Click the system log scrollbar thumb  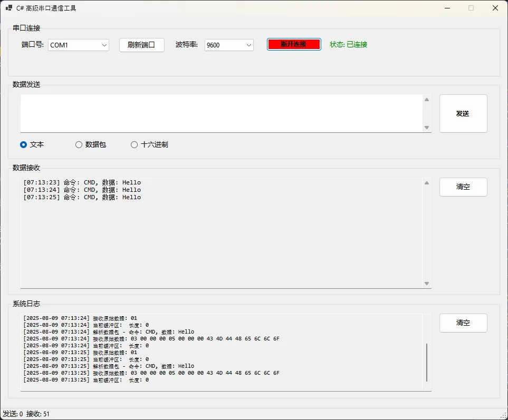(427, 362)
